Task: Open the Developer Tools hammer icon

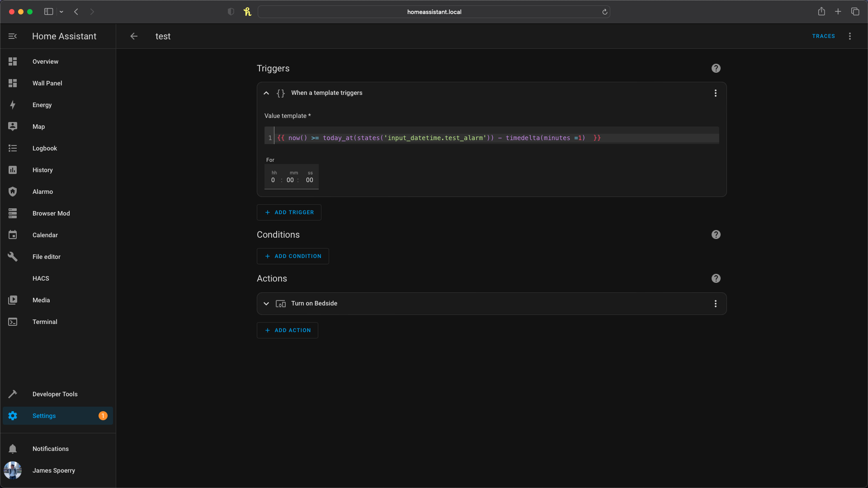Action: click(13, 394)
